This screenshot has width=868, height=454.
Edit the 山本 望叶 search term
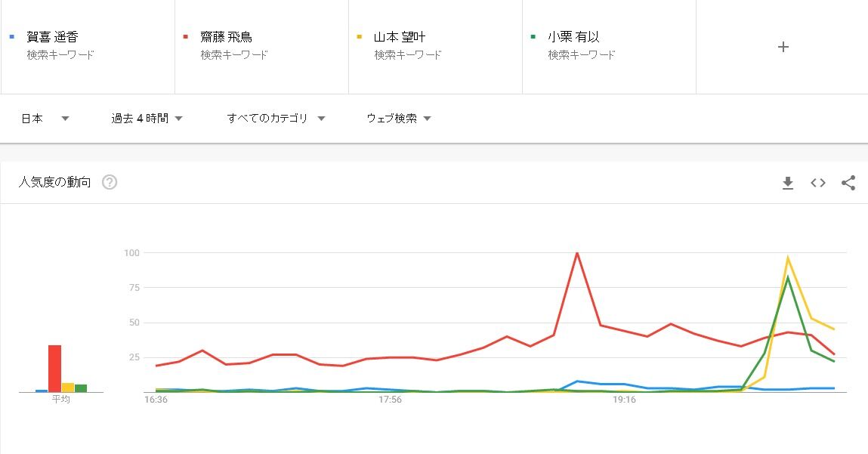pyautogui.click(x=400, y=37)
